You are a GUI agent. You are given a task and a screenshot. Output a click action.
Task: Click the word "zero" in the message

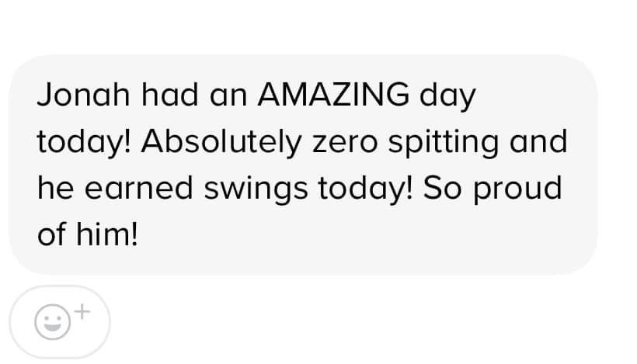(x=345, y=144)
